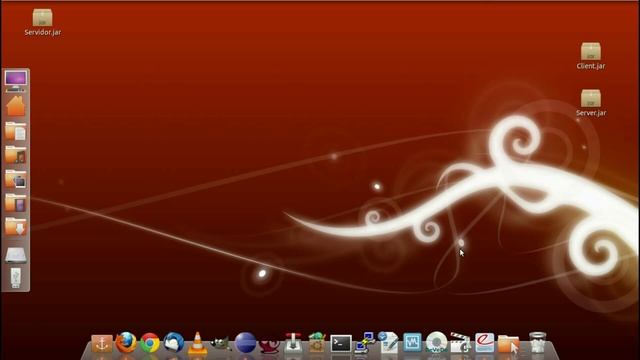Click the red 'e' document dock icon
Viewport: 640px width, 360px height.
tap(484, 342)
